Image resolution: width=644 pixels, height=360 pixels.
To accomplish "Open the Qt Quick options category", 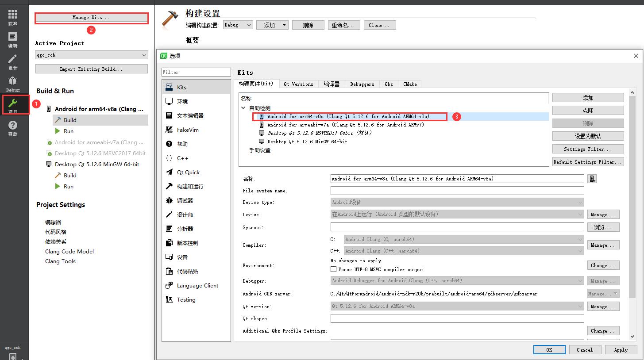I will click(x=196, y=172).
